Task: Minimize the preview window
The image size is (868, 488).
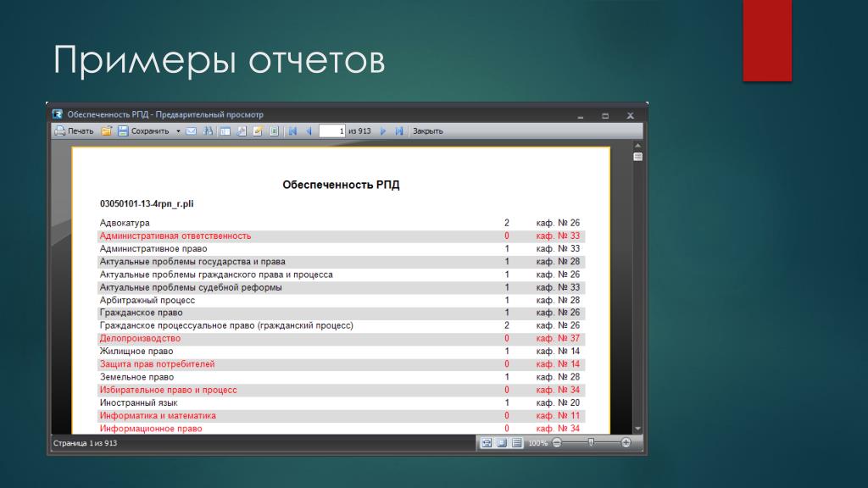Action: [x=580, y=116]
